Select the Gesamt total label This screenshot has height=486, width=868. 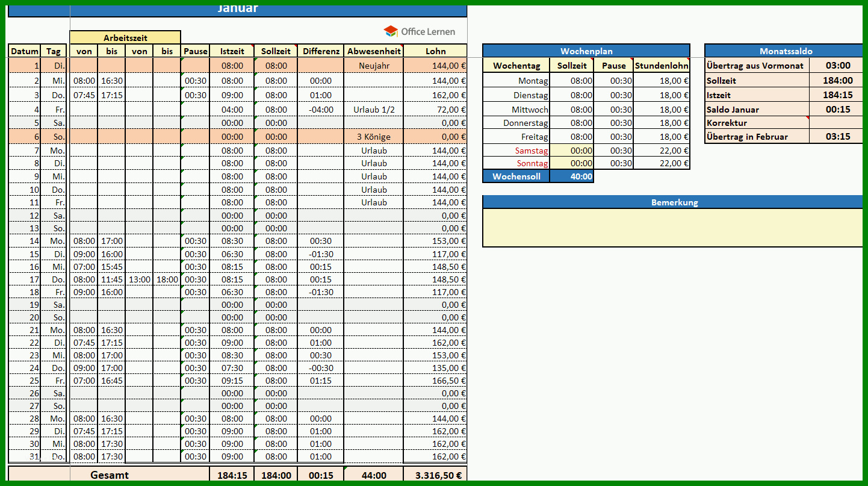[110, 475]
